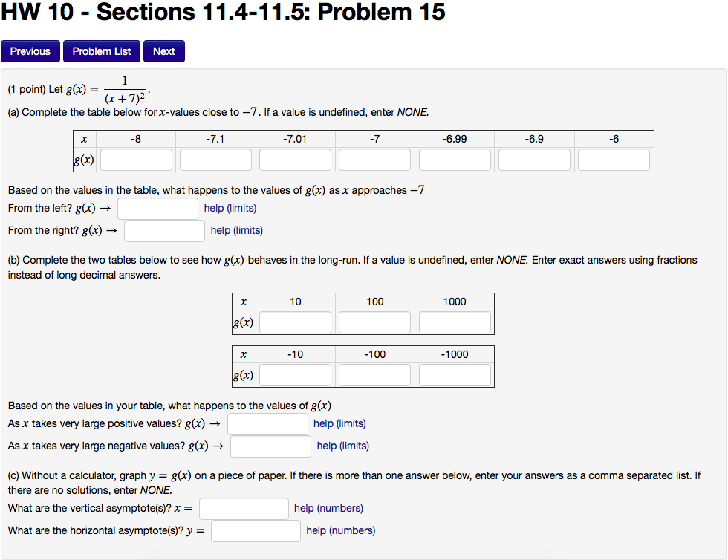Open help (numbers) for vertical asymptotes

tap(328, 508)
